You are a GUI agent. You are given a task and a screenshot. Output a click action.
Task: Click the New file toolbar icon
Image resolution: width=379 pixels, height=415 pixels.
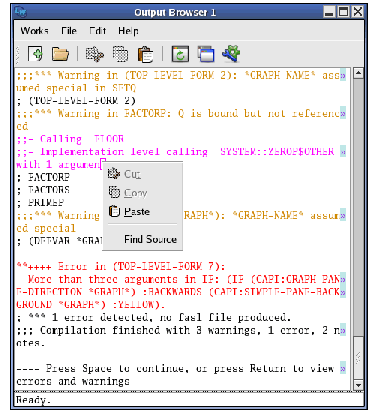point(35,54)
